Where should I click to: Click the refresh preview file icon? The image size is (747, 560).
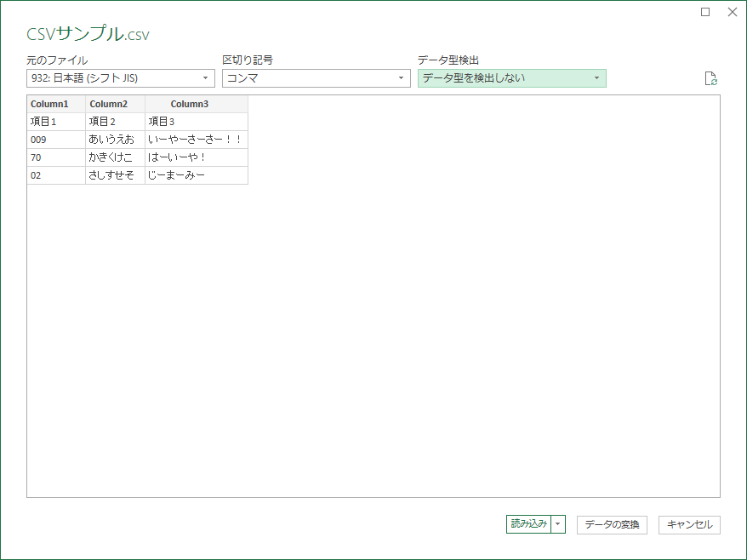point(710,78)
